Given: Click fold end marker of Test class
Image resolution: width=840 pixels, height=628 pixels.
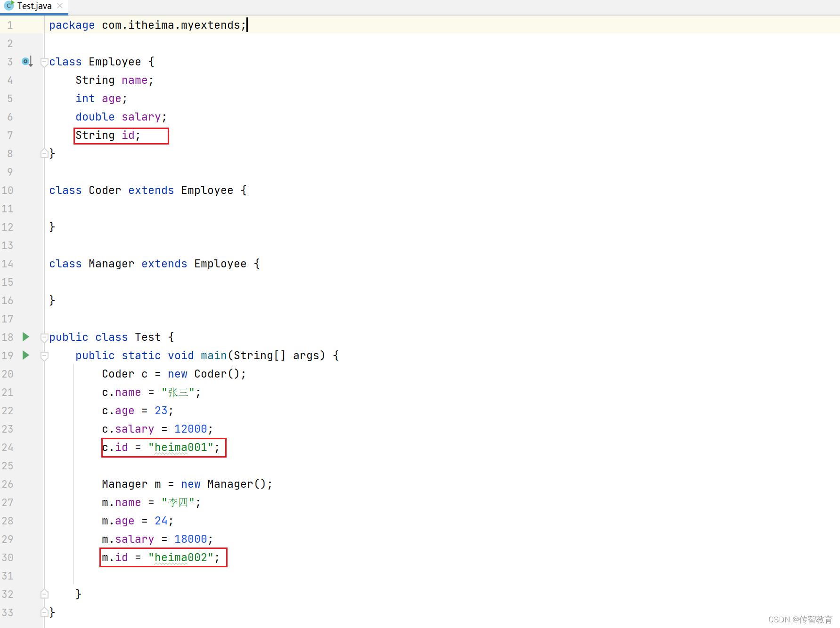Looking at the screenshot, I should coord(44,612).
